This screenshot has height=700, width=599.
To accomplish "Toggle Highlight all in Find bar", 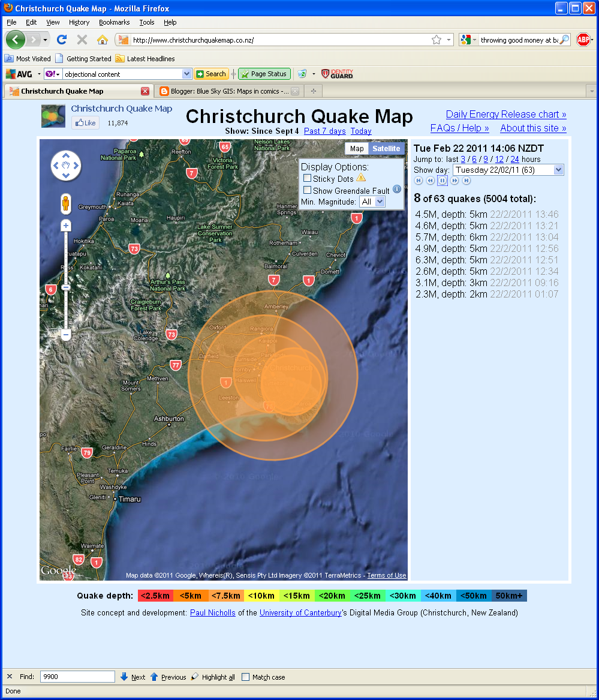I will 213,677.
